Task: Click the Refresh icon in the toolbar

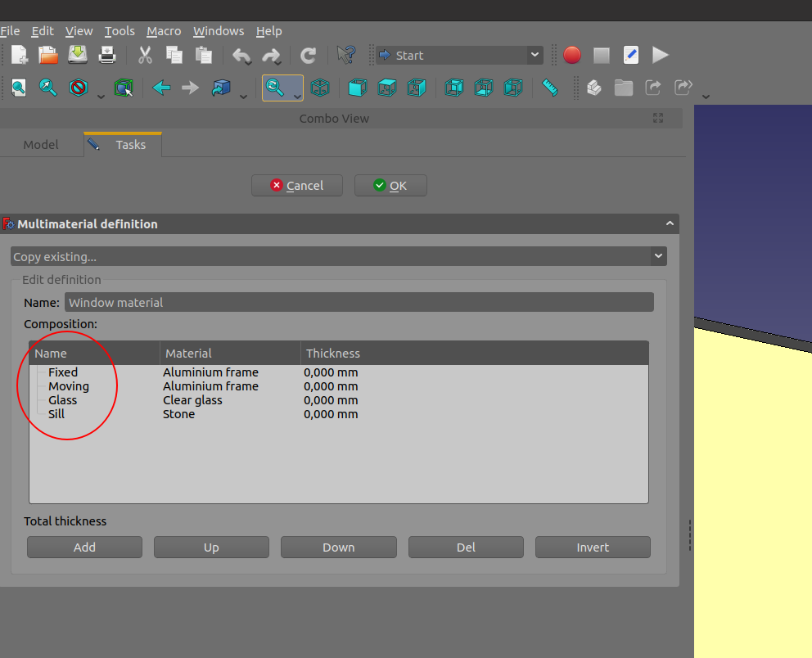Action: click(309, 56)
